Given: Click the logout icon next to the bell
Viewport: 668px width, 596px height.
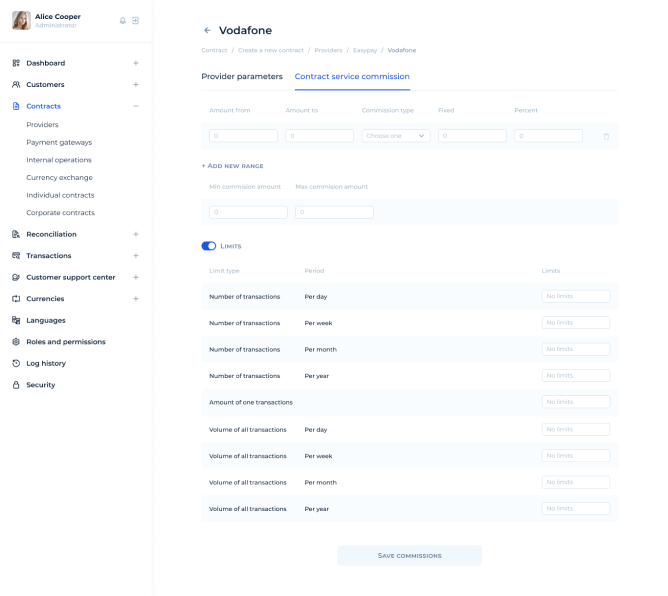Looking at the screenshot, I should tap(135, 20).
